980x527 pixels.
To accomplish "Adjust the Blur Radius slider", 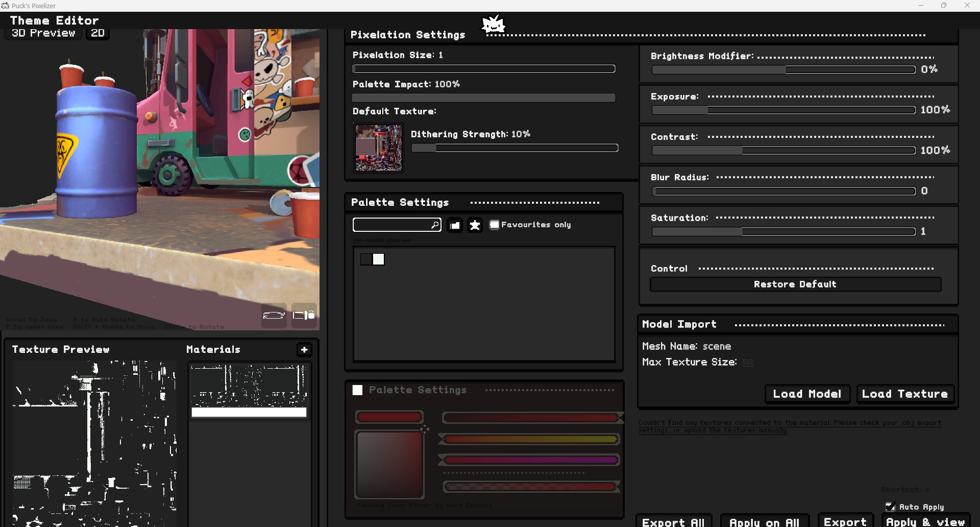I will pos(783,191).
